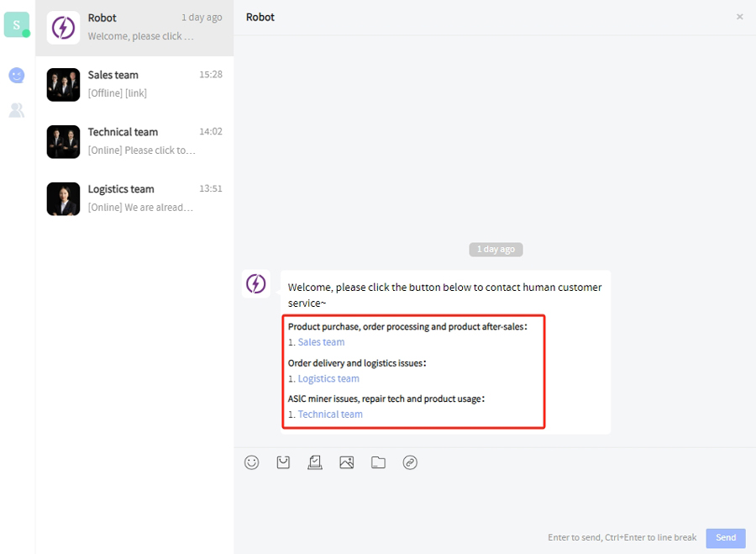Click the link insert icon in toolbar
The height and width of the screenshot is (554, 756).
pyautogui.click(x=410, y=462)
